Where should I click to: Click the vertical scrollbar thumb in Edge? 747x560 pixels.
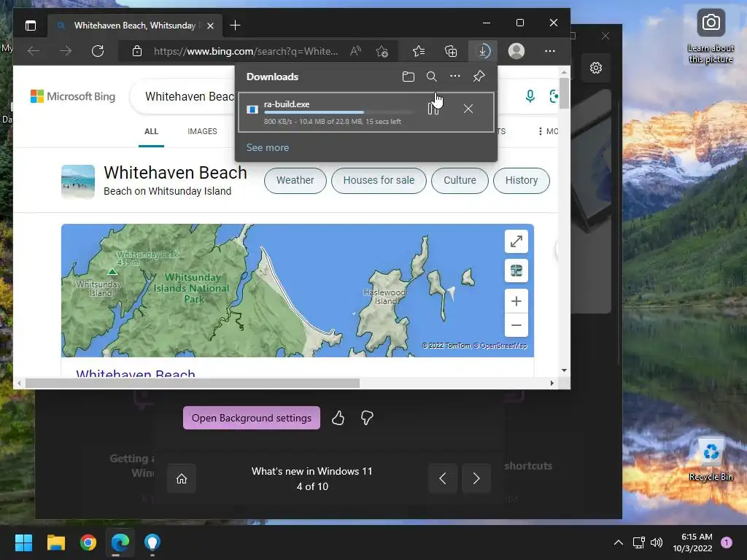564,93
